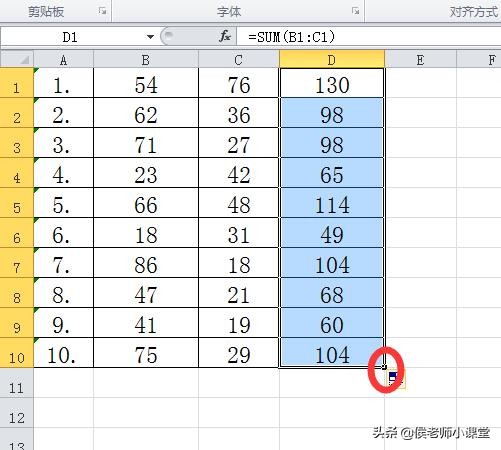This screenshot has width=501, height=450.
Task: Select row 3 header
Action: point(17,143)
